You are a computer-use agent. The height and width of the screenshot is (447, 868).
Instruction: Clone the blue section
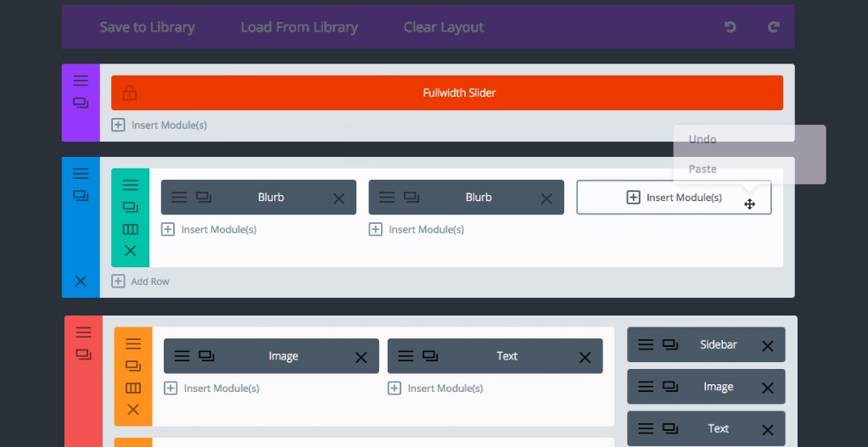(81, 196)
